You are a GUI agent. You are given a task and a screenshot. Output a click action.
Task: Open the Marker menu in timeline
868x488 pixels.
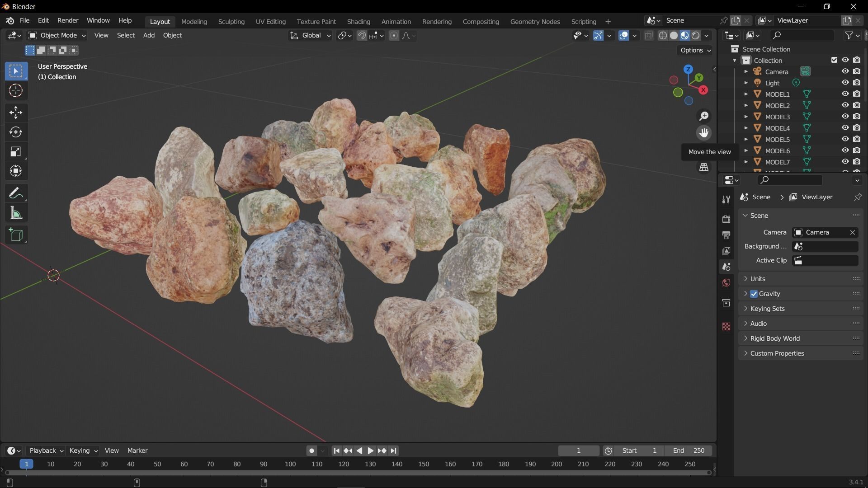137,450
